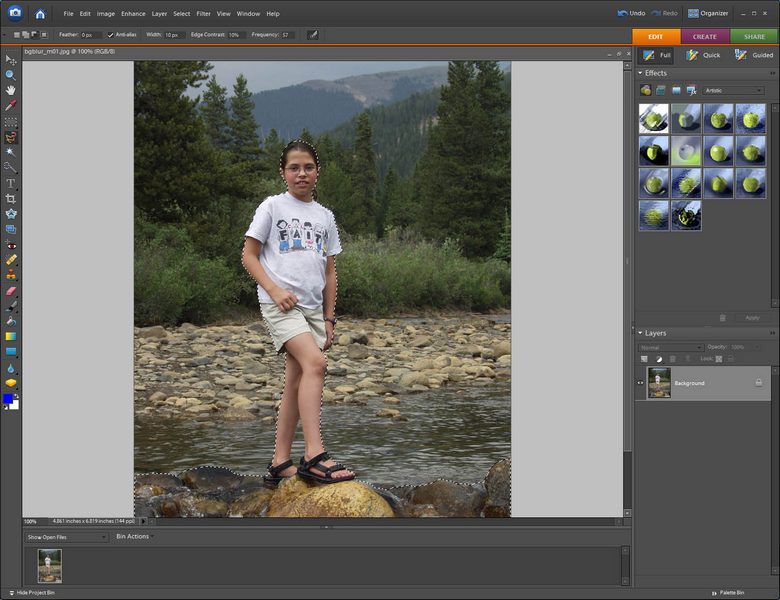Select the Horizontal Type tool
This screenshot has height=600, width=780.
[11, 183]
